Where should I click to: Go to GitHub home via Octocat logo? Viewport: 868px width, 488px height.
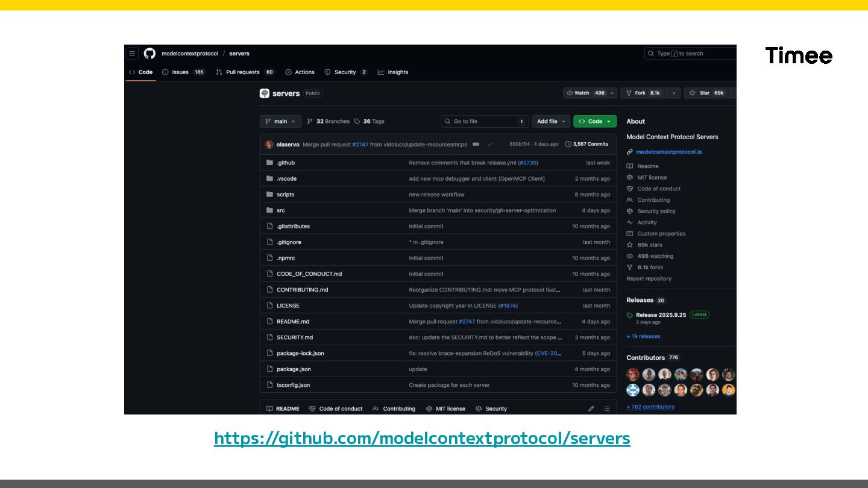(149, 54)
